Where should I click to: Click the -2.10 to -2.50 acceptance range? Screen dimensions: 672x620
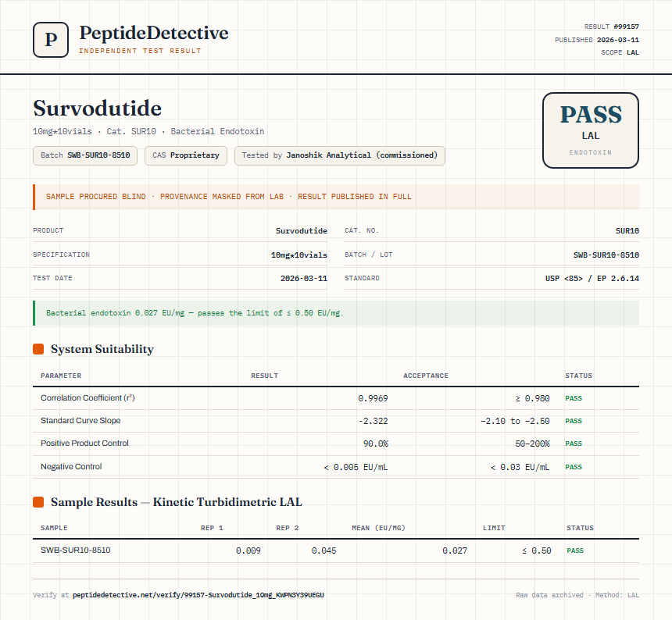(x=515, y=421)
